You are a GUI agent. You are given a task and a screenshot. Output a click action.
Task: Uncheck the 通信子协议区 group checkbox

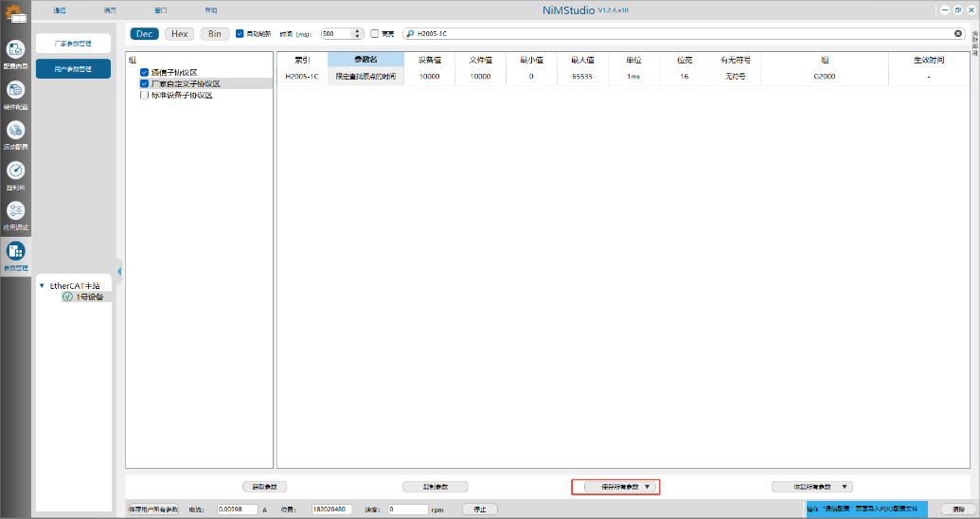tap(144, 73)
